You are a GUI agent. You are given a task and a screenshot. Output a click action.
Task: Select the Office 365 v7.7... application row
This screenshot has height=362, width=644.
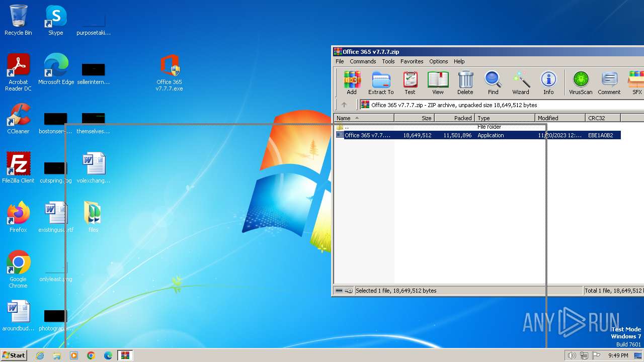(x=477, y=135)
